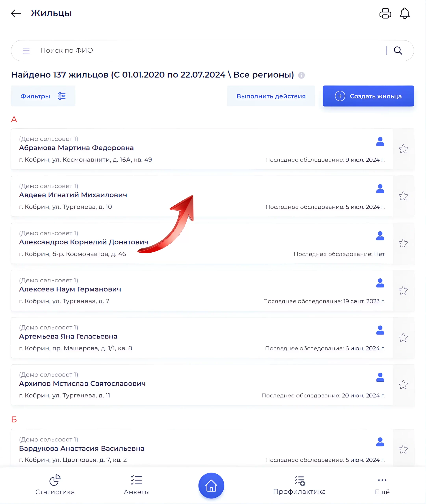Click person icon for Архипов Мстислав Святославович

[x=380, y=377]
